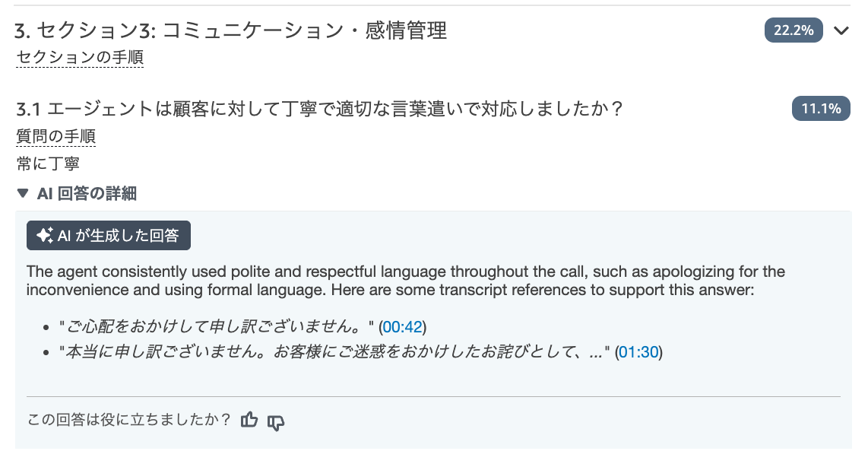Select the section 3 コミュニケーション・感情管理 heading
This screenshot has height=467, width=868.
coord(231,30)
